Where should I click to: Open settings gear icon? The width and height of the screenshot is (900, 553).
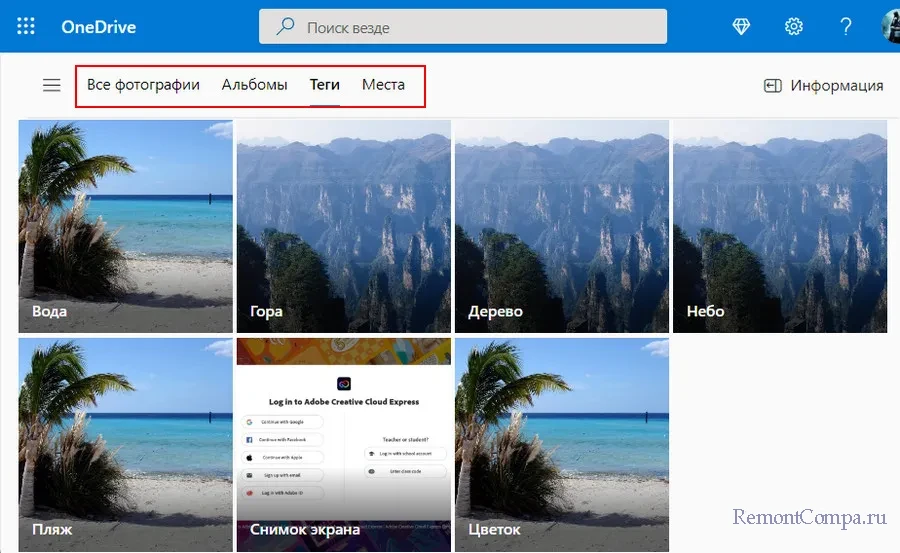794,26
